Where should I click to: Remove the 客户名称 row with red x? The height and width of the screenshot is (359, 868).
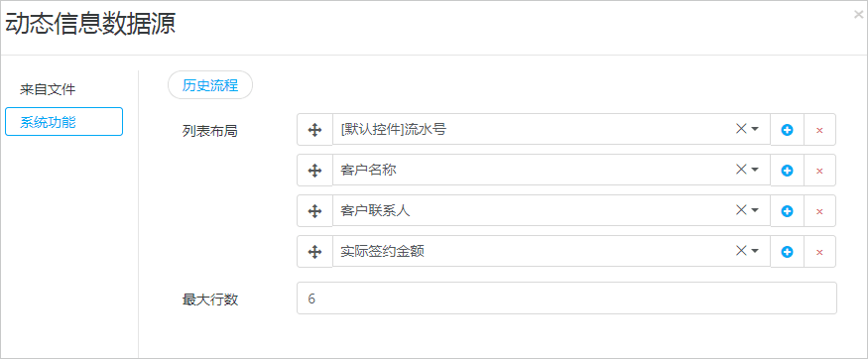click(x=819, y=171)
